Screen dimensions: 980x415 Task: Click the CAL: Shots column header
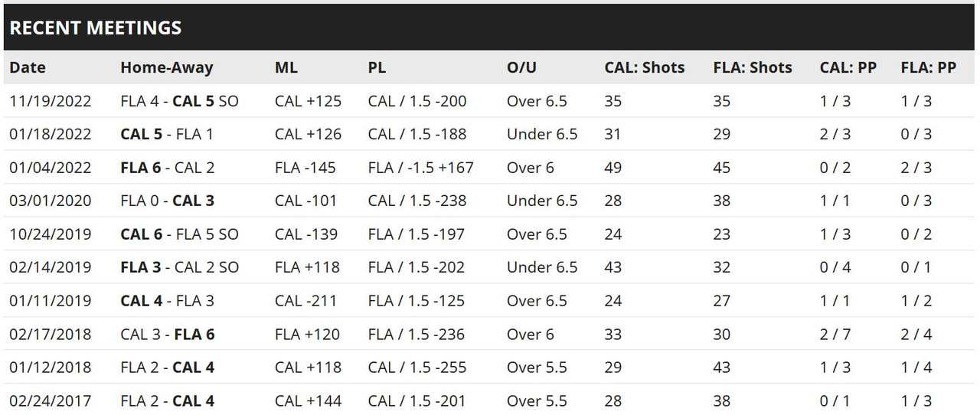645,67
